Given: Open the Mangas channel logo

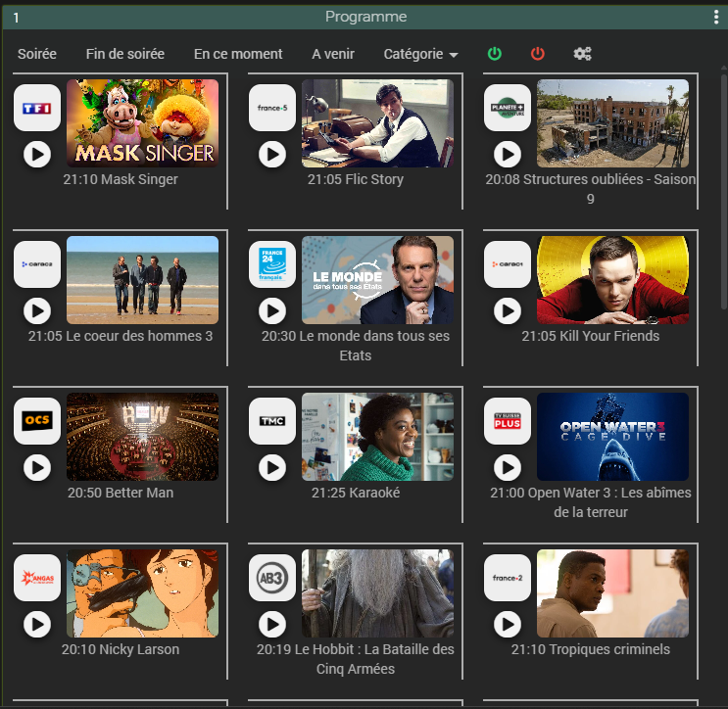Looking at the screenshot, I should coord(37,578).
